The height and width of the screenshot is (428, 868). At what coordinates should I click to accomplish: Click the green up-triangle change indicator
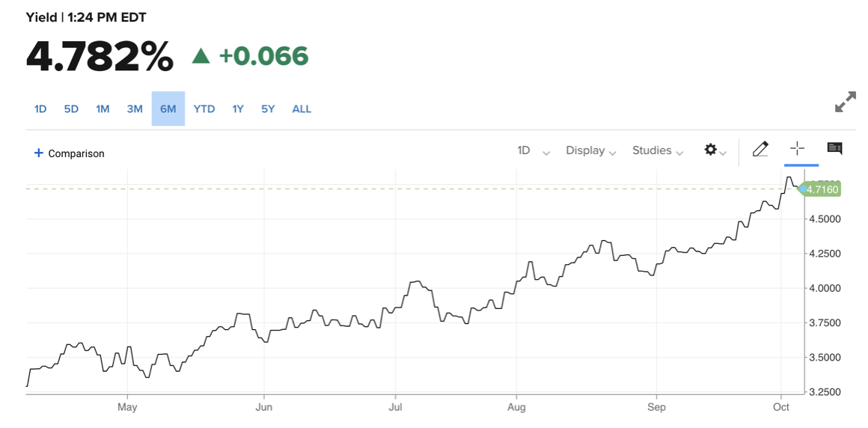[x=201, y=56]
